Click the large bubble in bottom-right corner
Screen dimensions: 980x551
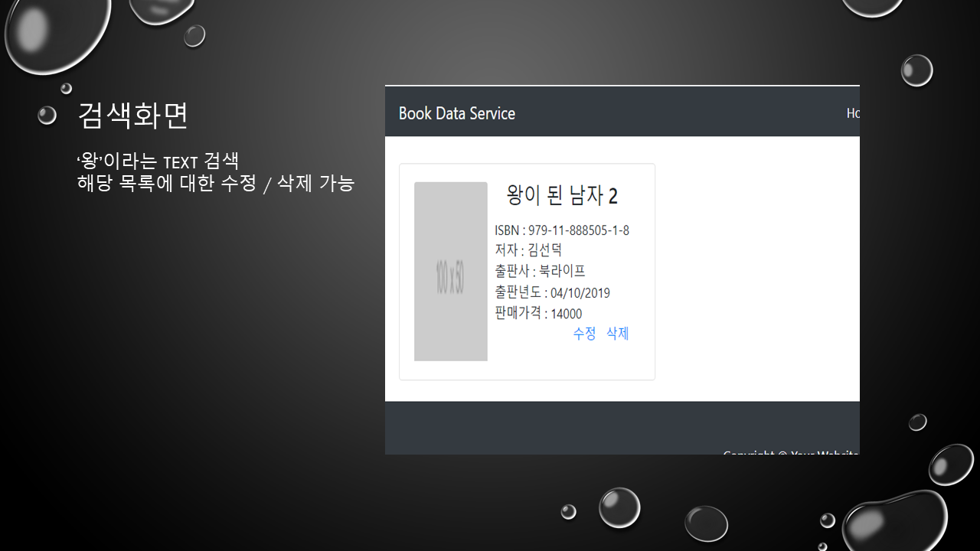point(896,520)
